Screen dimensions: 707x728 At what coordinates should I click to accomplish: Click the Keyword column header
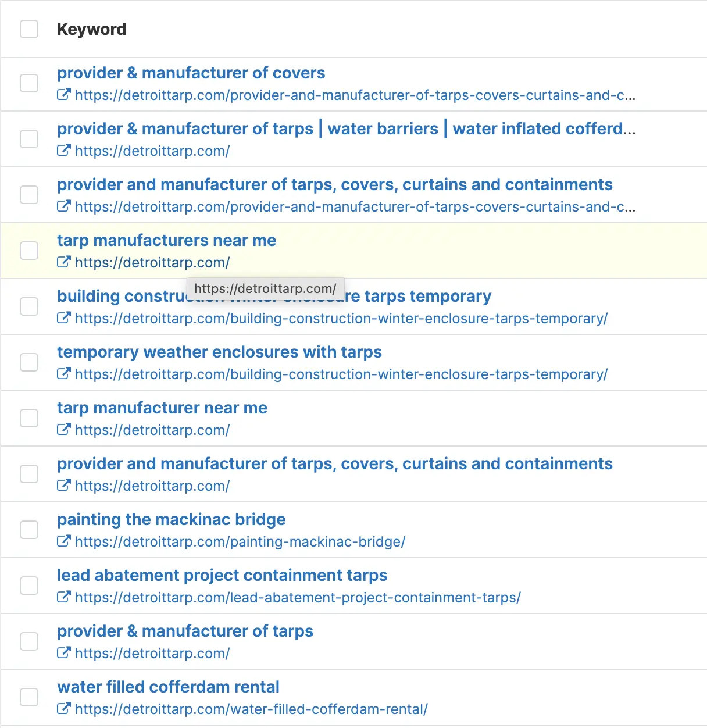click(91, 29)
